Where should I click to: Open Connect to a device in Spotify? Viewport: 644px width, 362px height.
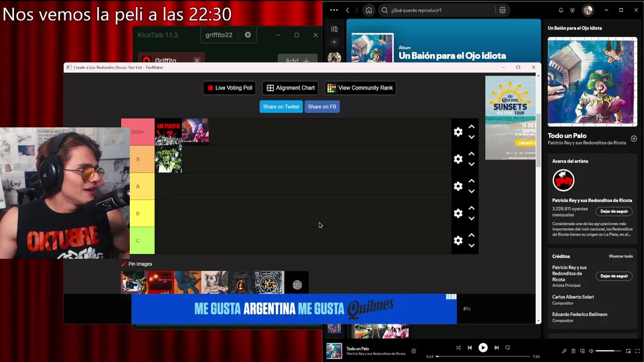click(x=583, y=351)
